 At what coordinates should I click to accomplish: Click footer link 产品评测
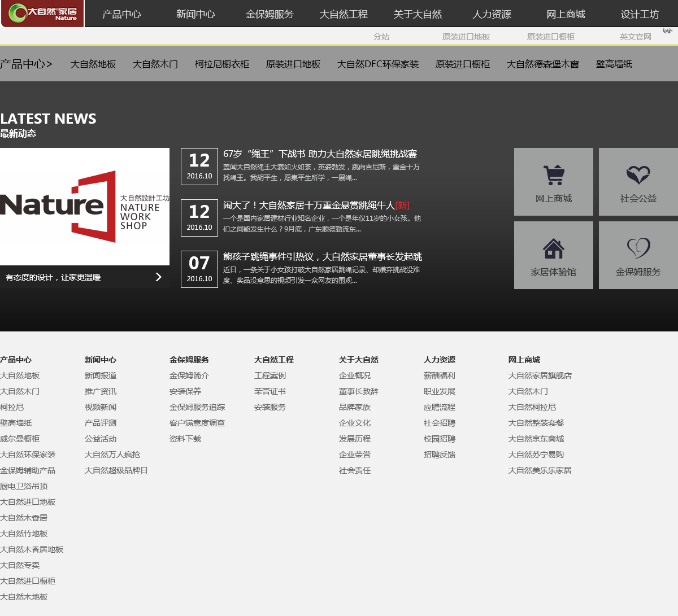101,423
